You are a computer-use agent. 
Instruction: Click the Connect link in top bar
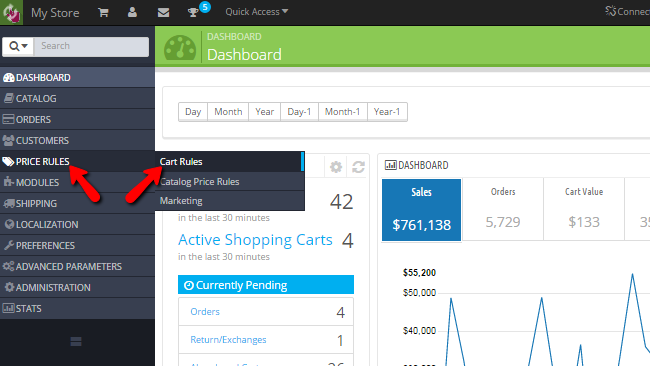(x=628, y=12)
